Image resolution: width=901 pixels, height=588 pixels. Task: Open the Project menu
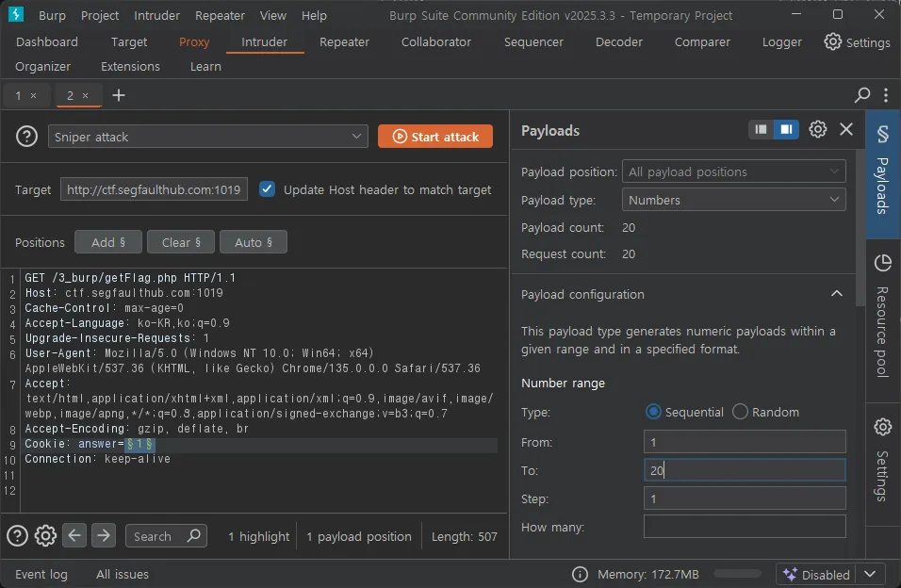click(x=100, y=15)
